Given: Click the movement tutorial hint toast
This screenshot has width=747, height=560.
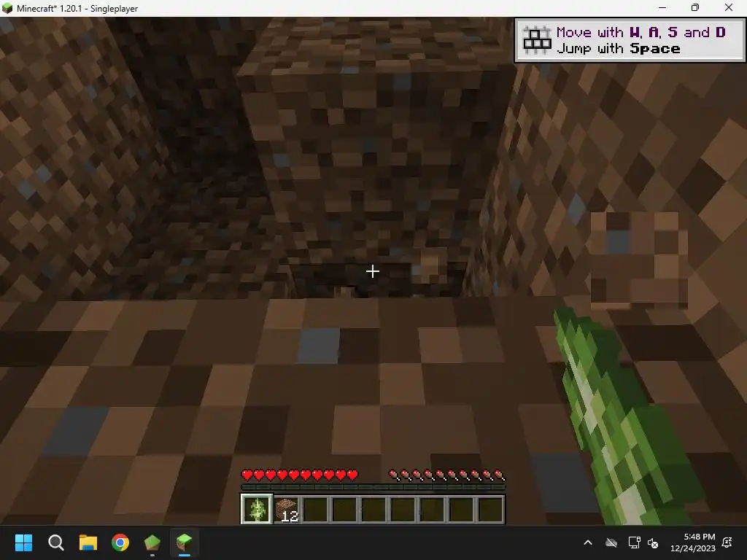Looking at the screenshot, I should pyautogui.click(x=630, y=41).
